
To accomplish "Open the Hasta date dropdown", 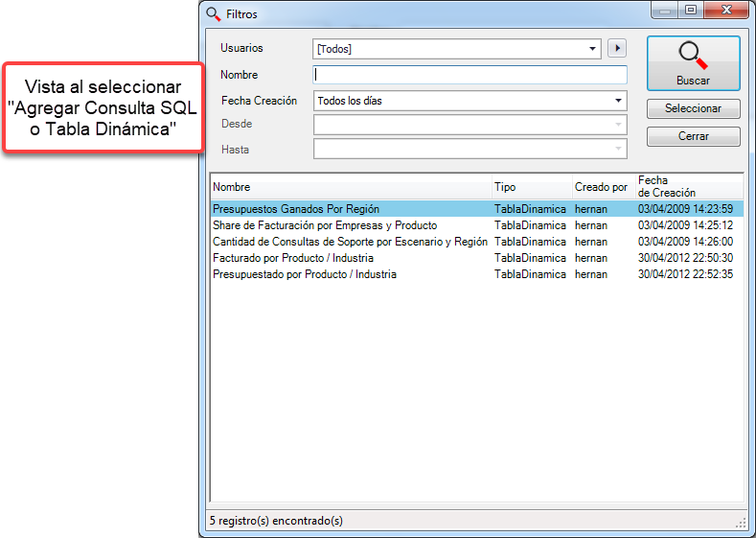I will coord(470,149).
